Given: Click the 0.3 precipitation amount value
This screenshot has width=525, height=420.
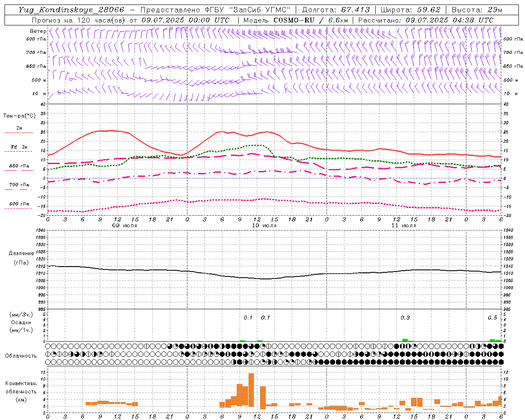Looking at the screenshot, I should coord(405,318).
